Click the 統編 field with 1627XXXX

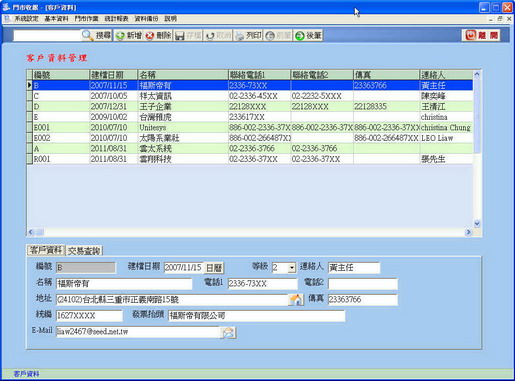click(x=89, y=316)
